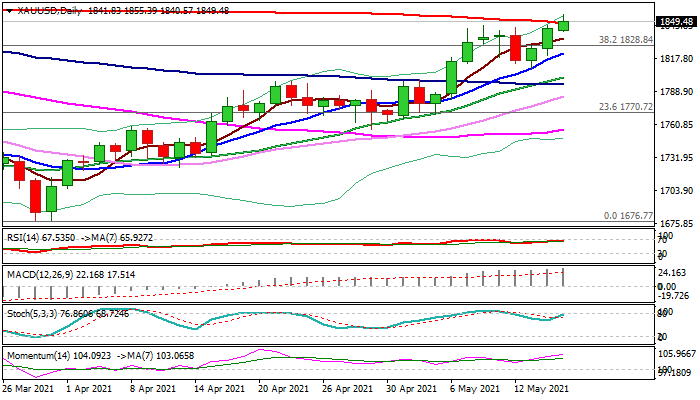Screen dimensions: 700x400
Task: Click the XAUUSD,Daily symbol title
Action: pyautogui.click(x=47, y=9)
